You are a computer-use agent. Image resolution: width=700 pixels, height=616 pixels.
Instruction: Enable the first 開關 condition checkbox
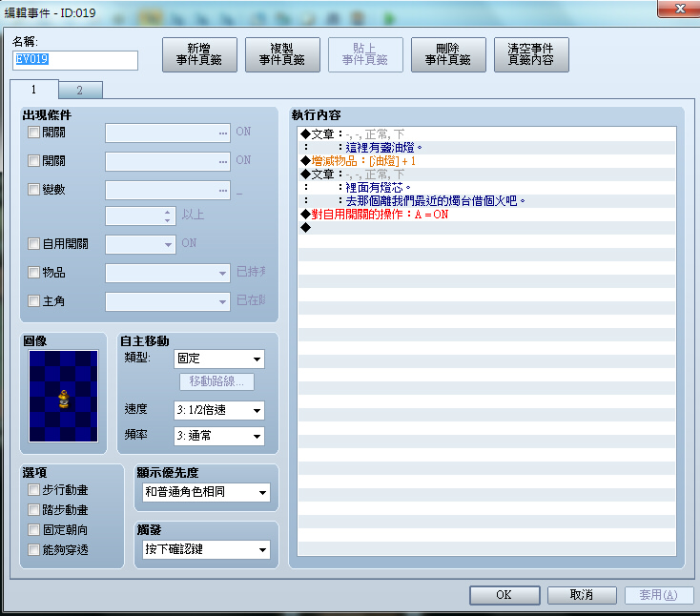click(x=33, y=133)
